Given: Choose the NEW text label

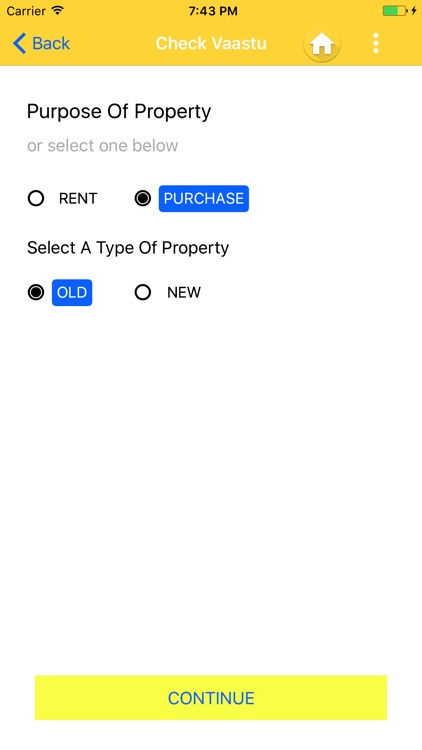Looking at the screenshot, I should [184, 292].
